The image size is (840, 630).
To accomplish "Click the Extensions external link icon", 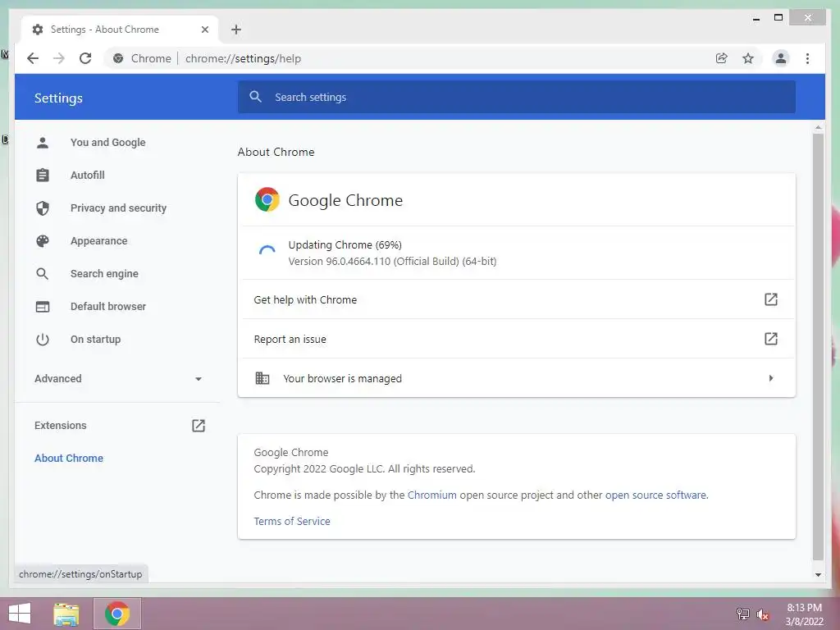I will 199,426.
